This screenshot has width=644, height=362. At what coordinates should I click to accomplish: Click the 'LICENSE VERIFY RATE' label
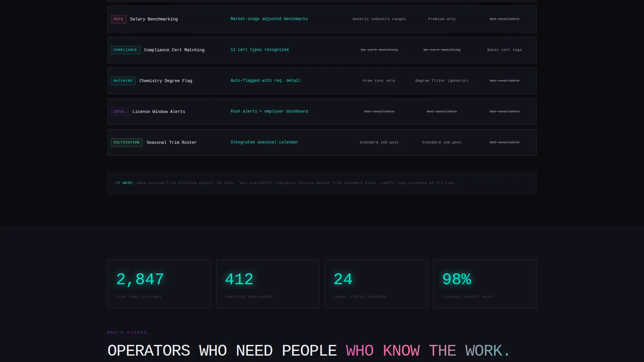(467, 297)
